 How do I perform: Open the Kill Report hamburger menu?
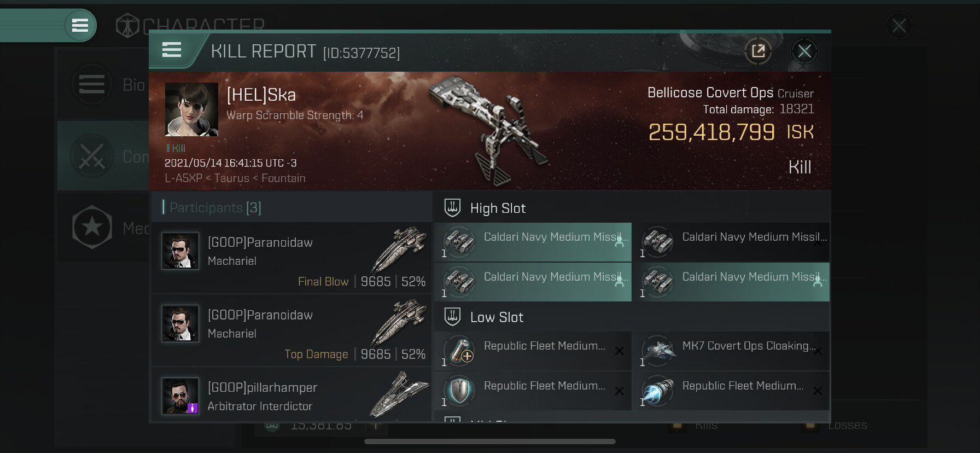pos(172,50)
